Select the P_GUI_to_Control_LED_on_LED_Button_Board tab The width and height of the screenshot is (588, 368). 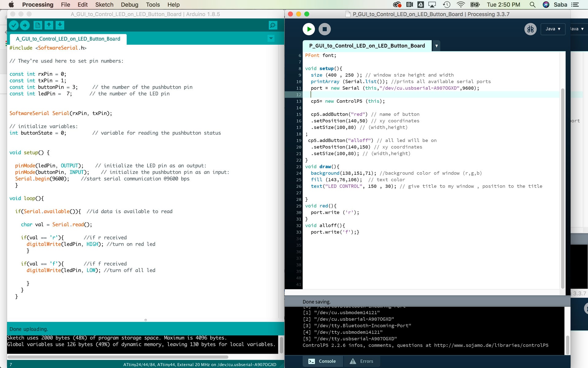point(367,46)
